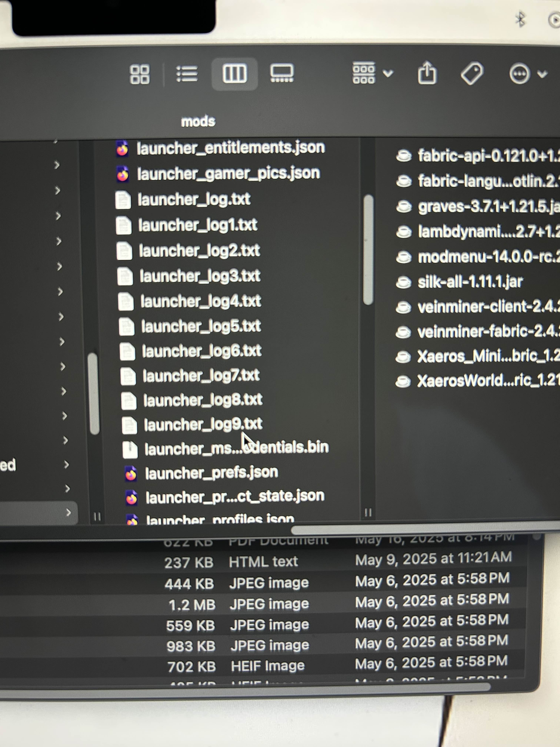Image resolution: width=560 pixels, height=747 pixels.
Task: Click the file list column scrollbar
Action: [369, 250]
